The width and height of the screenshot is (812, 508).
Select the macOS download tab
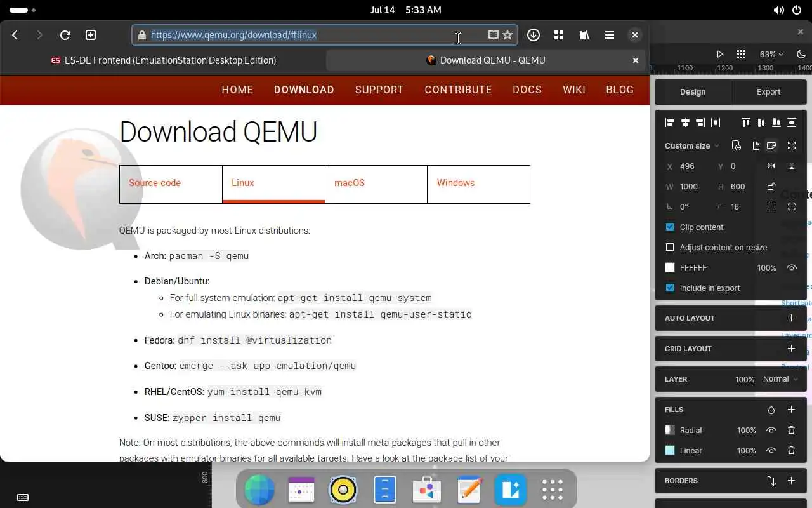point(376,184)
